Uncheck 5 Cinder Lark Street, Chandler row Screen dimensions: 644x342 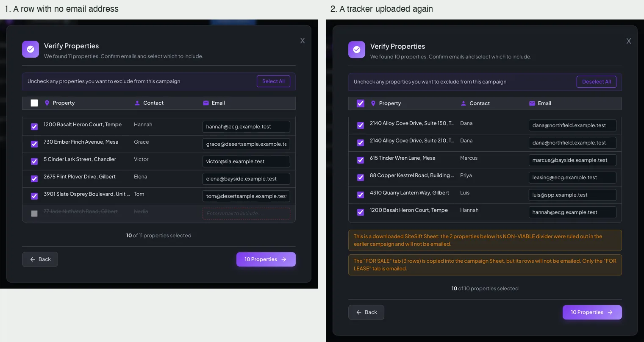(34, 161)
